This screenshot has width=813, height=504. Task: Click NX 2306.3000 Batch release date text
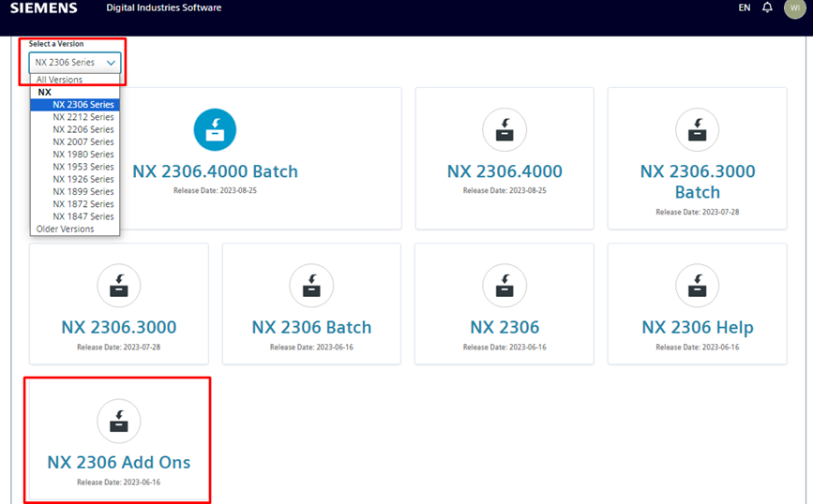pyautogui.click(x=698, y=212)
